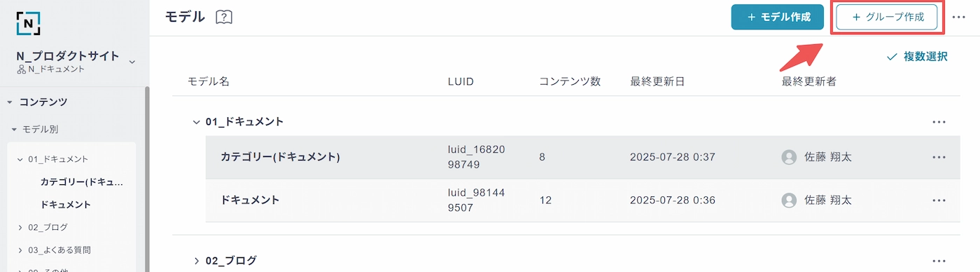980x272 pixels.
Task: Click 佐藤 翔太 avatar in カテゴリー row
Action: pyautogui.click(x=789, y=157)
